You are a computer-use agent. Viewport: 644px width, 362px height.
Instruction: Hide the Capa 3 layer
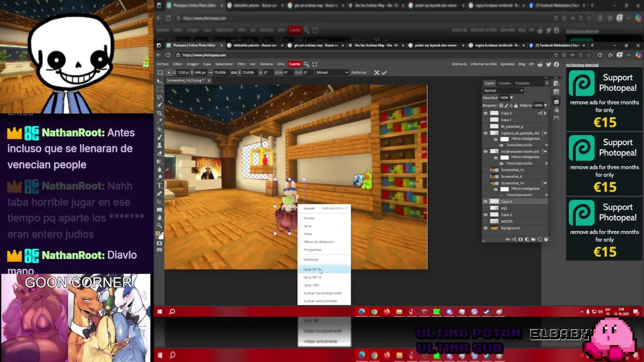pos(486,215)
